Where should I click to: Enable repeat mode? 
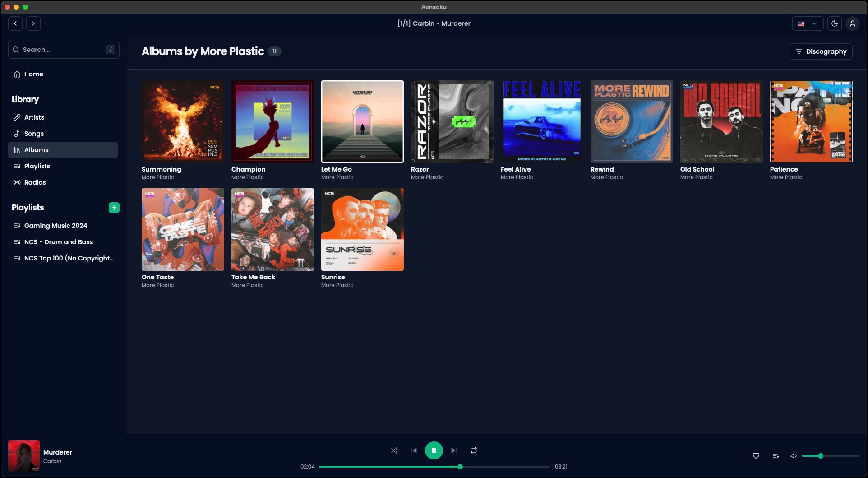[x=473, y=450]
